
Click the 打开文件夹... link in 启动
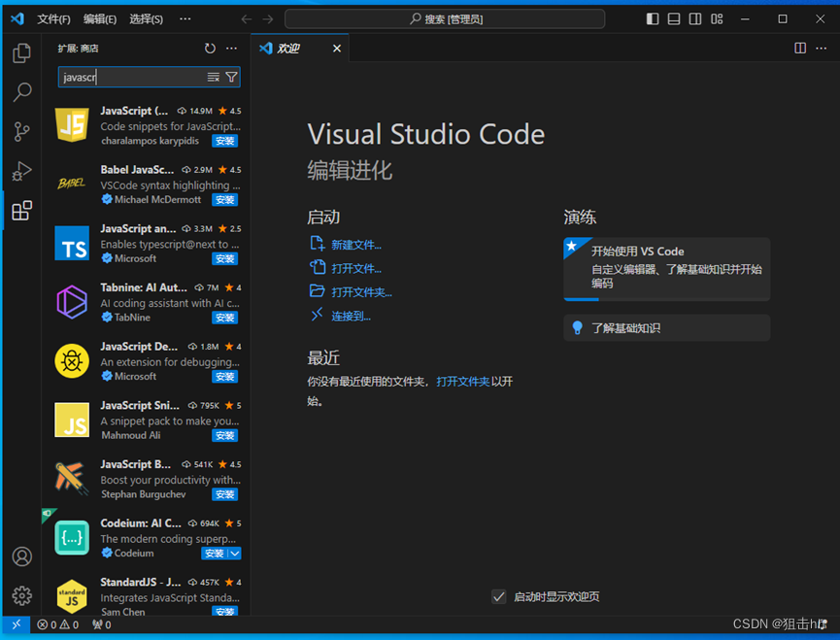361,292
